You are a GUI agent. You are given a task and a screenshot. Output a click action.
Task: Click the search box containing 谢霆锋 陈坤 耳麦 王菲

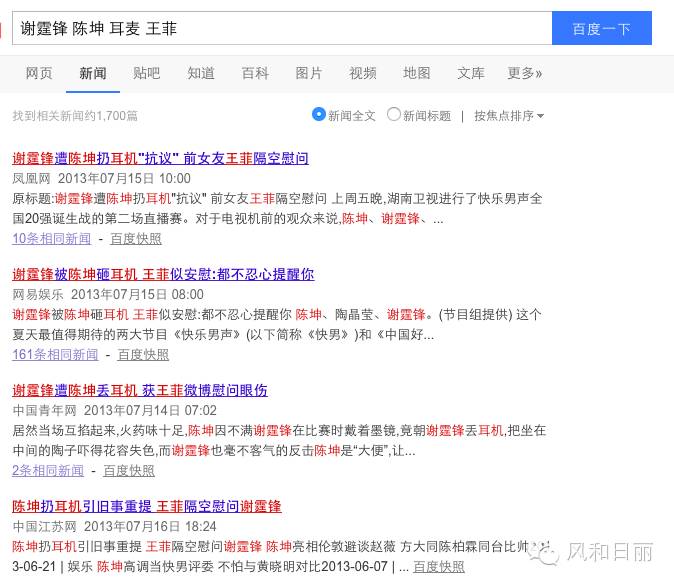point(282,28)
